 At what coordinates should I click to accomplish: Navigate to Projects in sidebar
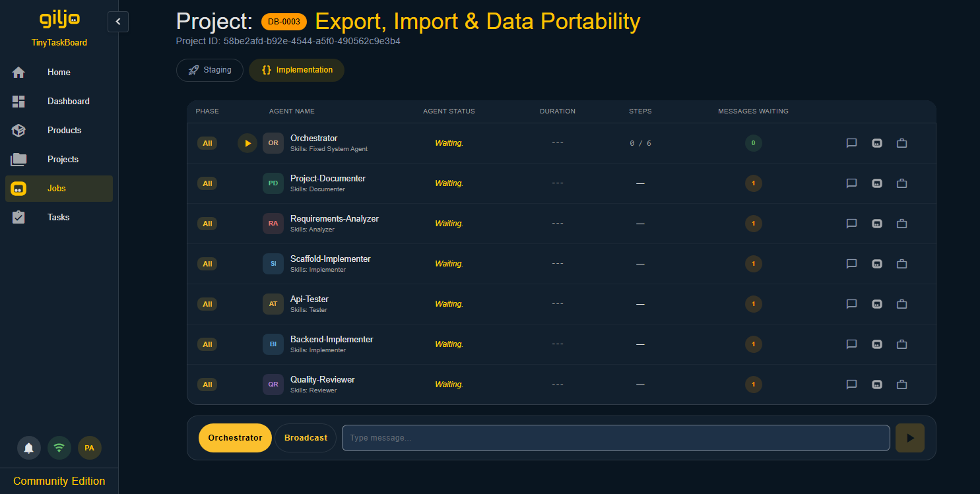(x=59, y=160)
